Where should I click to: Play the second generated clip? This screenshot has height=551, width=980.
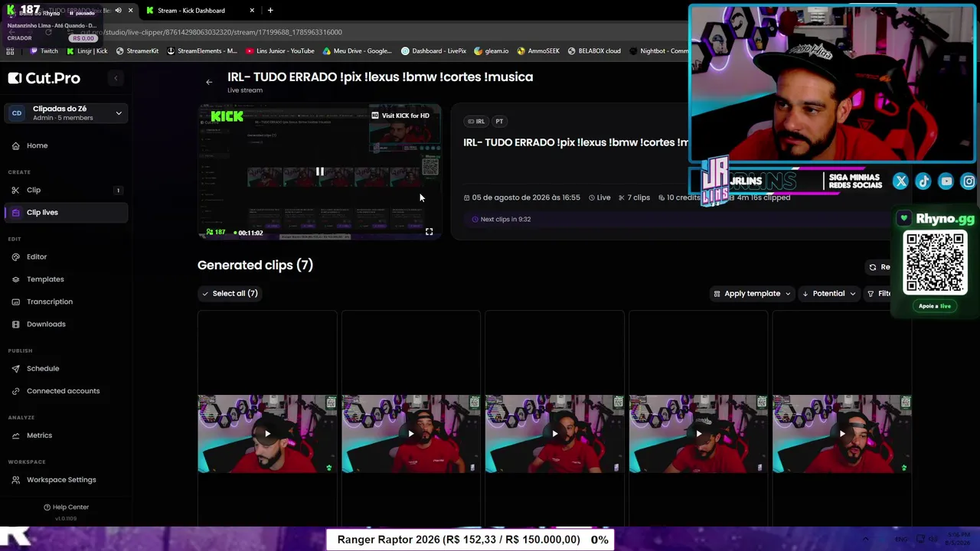click(411, 434)
